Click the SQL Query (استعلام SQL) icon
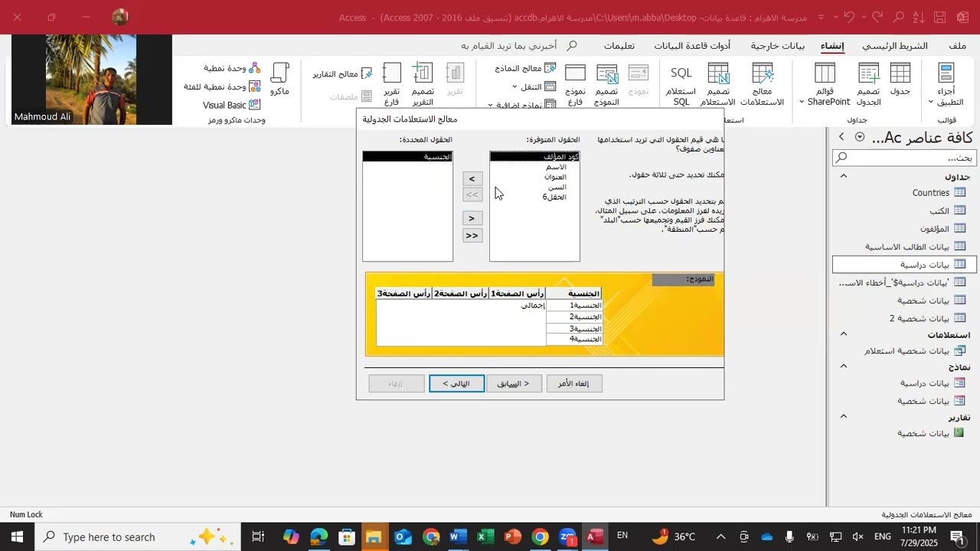 point(681,84)
